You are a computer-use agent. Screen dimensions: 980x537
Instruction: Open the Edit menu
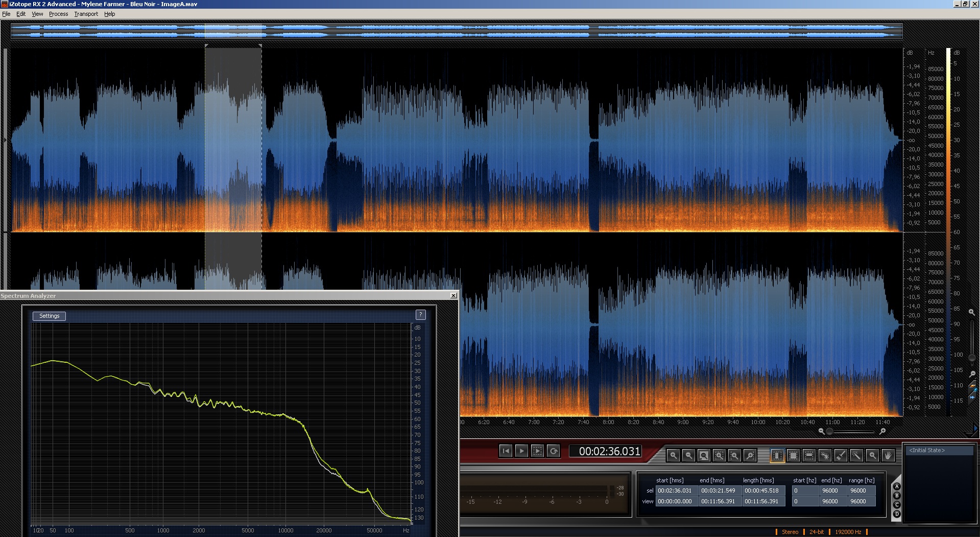click(x=21, y=14)
